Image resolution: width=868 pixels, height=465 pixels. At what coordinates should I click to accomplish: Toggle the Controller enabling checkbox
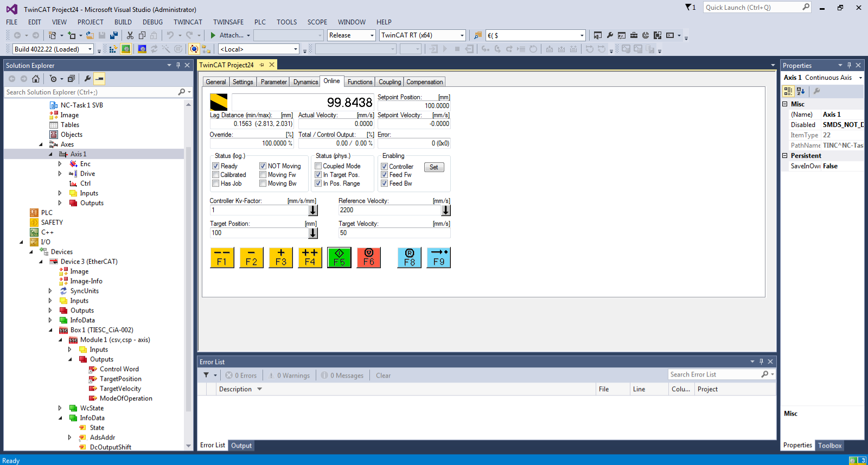coord(384,167)
